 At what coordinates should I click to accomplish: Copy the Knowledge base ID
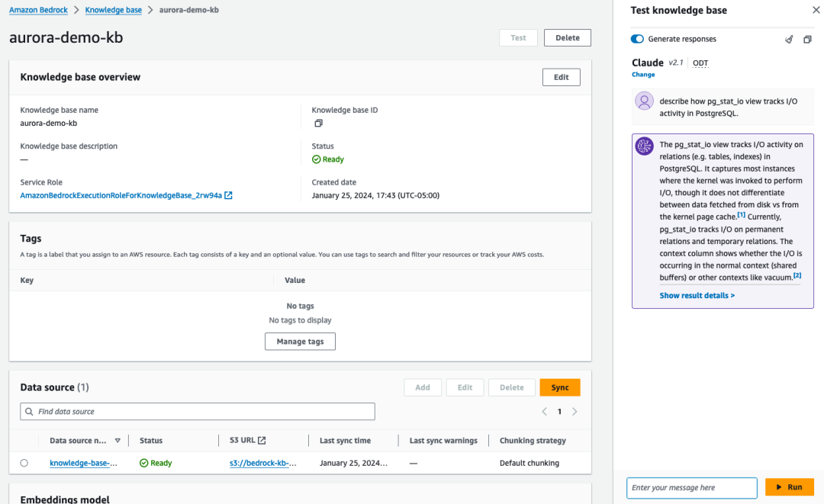[x=318, y=124]
